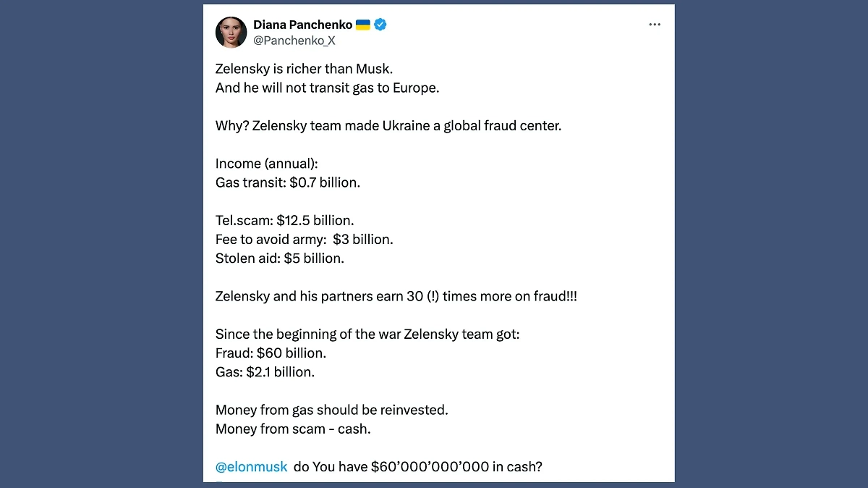Click the Ukrainian flag emoji beside name
Screen dimensions: 868x488
click(x=363, y=25)
